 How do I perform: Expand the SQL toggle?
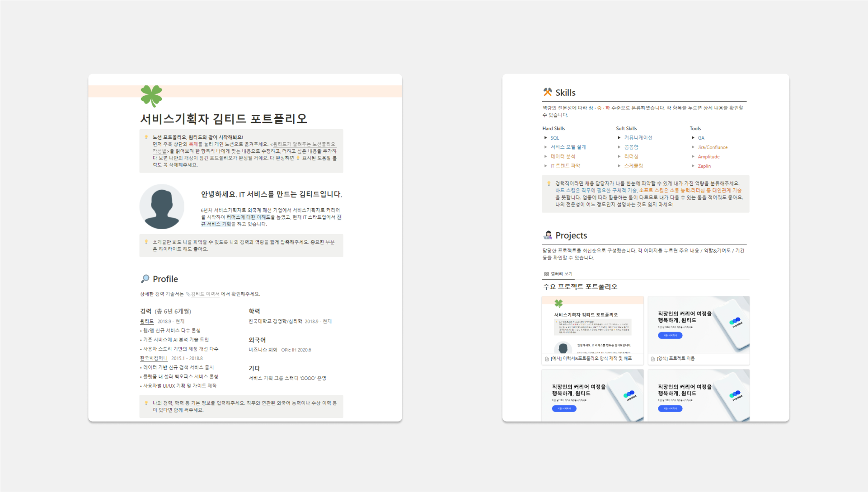pos(545,138)
